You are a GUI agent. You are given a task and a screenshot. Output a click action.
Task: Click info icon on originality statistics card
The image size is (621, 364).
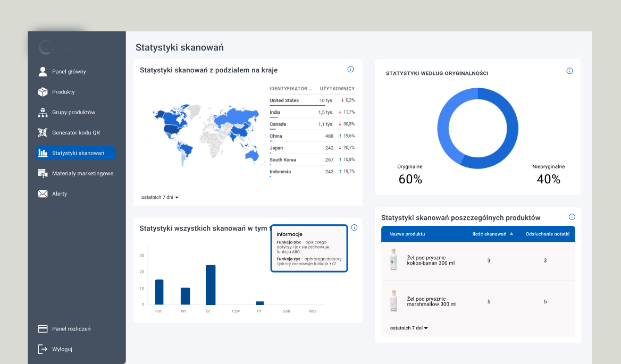click(x=569, y=71)
